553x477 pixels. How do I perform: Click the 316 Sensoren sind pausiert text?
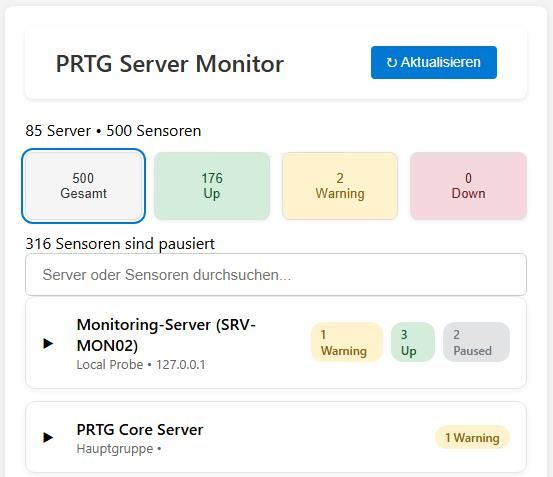point(120,244)
